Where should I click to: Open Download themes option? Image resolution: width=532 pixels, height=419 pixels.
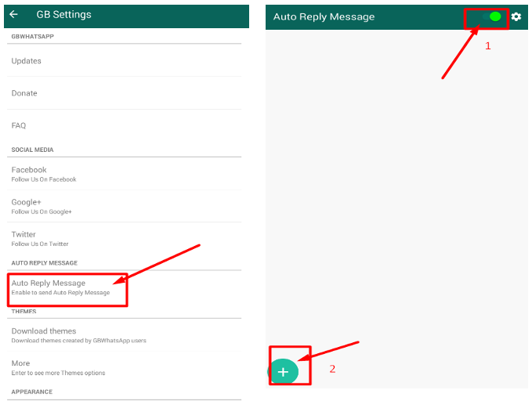124,335
